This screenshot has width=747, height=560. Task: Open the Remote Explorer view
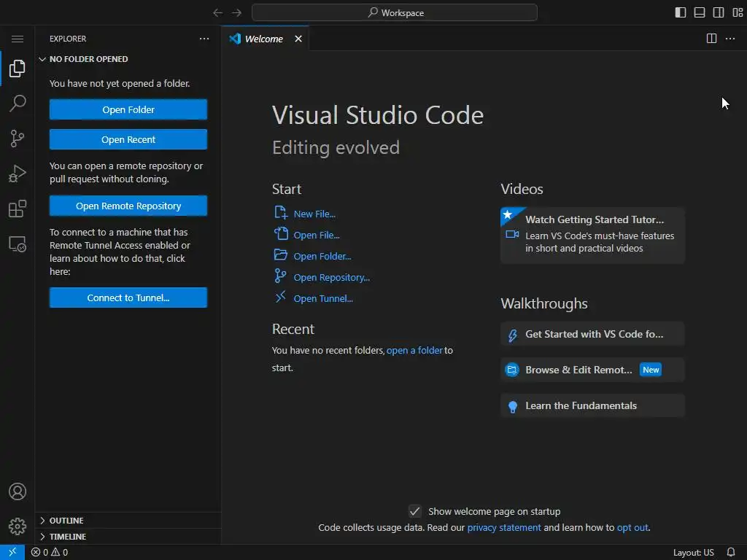click(18, 244)
